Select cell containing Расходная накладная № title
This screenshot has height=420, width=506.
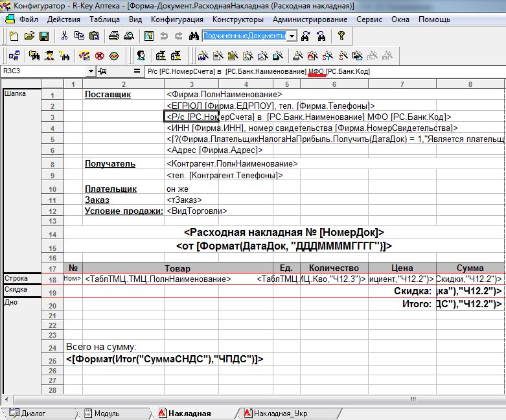tap(284, 232)
